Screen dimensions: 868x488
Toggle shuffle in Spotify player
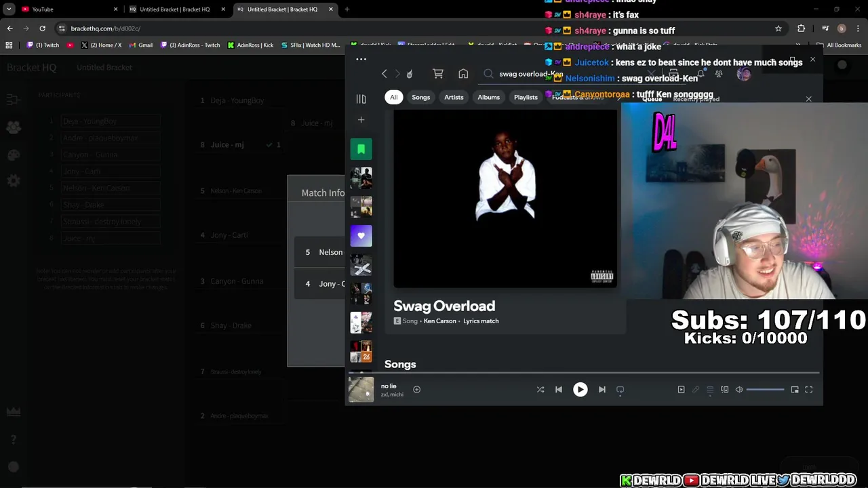point(540,390)
